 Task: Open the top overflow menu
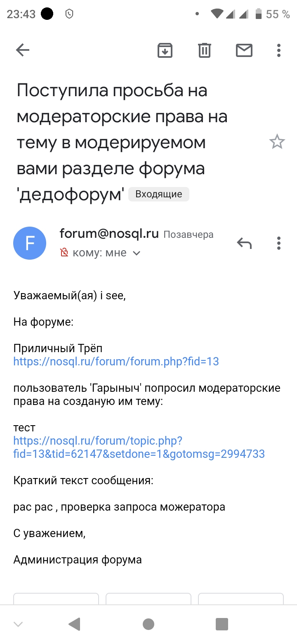[279, 50]
